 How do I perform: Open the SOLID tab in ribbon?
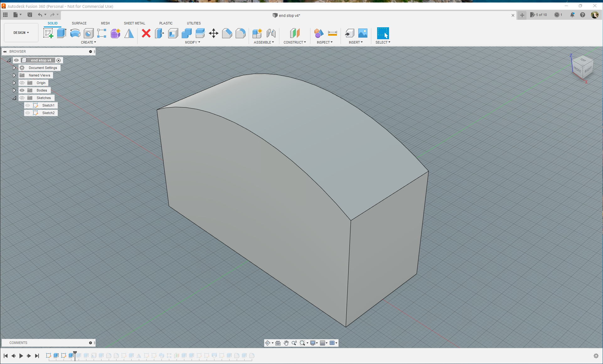click(52, 23)
